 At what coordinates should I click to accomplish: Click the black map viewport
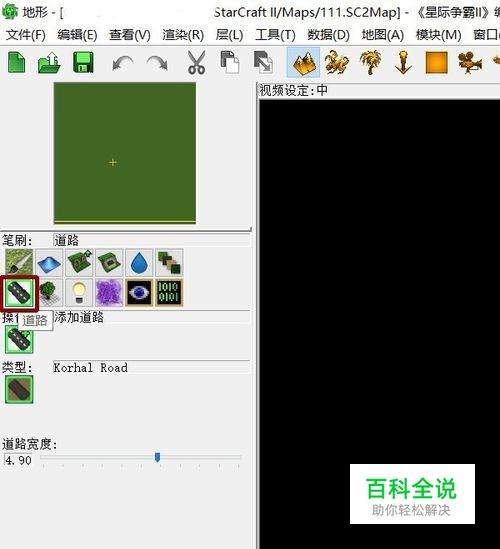(x=380, y=324)
